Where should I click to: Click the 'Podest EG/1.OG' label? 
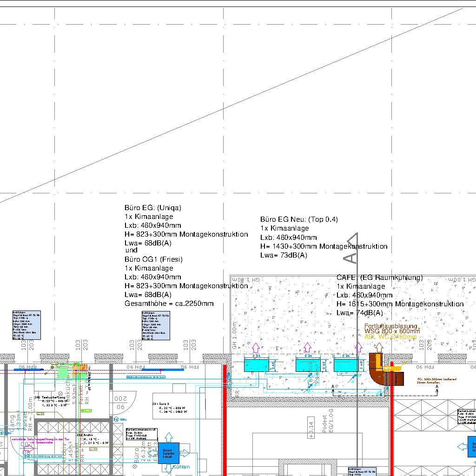click(328, 420)
